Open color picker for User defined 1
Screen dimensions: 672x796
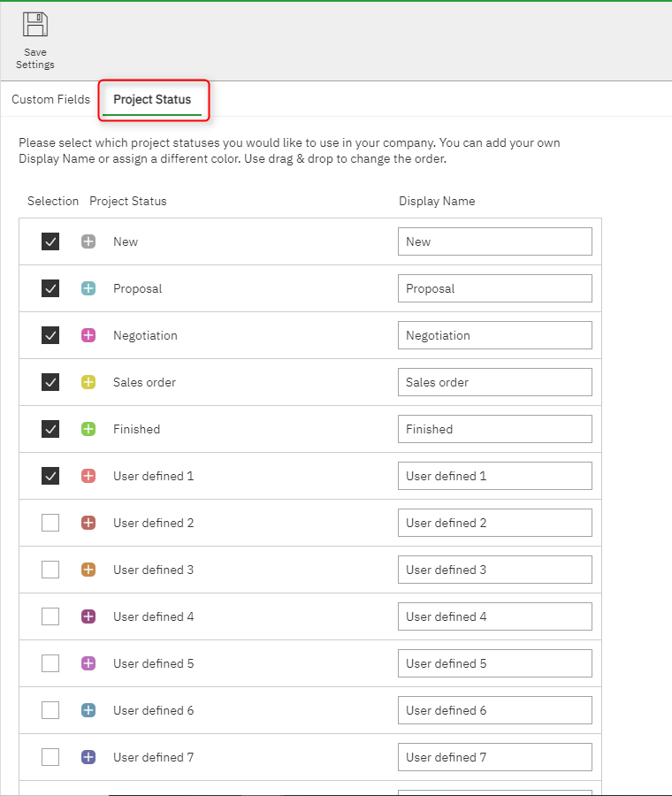88,476
